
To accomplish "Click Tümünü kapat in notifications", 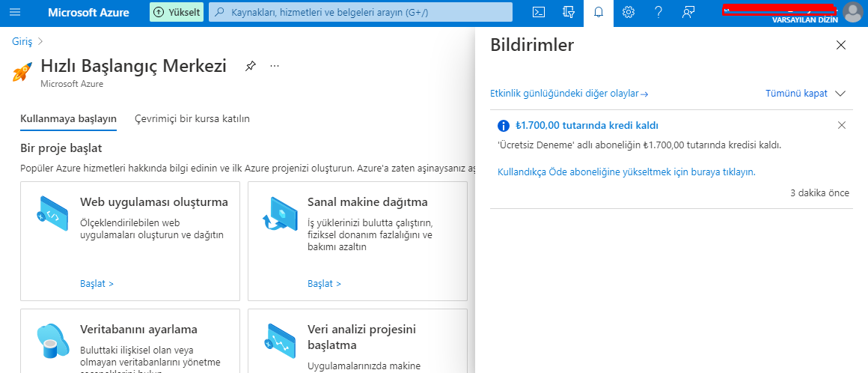I will click(797, 94).
